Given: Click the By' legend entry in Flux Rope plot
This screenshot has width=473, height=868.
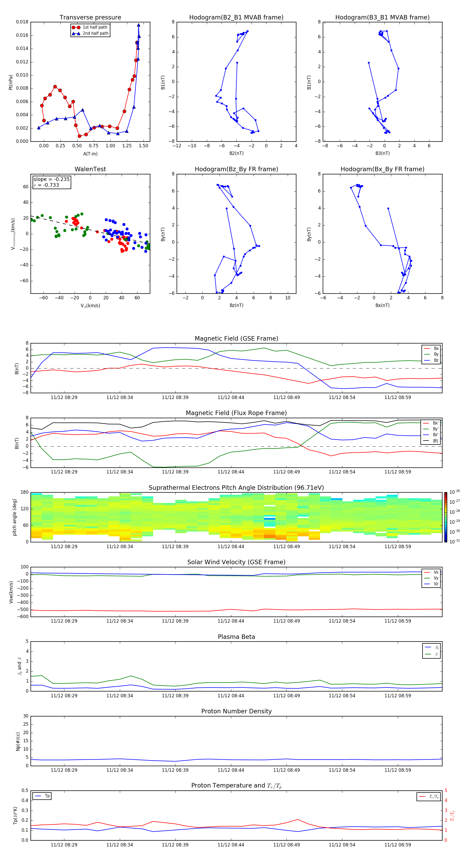Looking at the screenshot, I should 431,429.
